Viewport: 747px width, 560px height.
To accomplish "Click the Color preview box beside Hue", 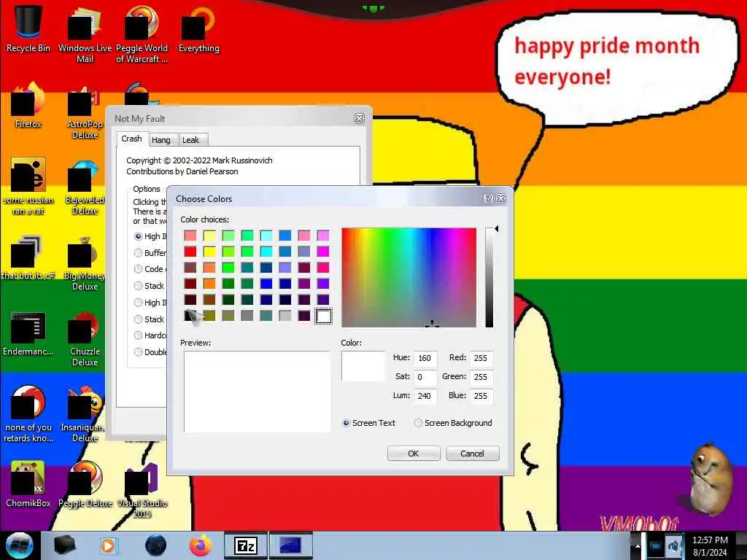I will coord(363,366).
